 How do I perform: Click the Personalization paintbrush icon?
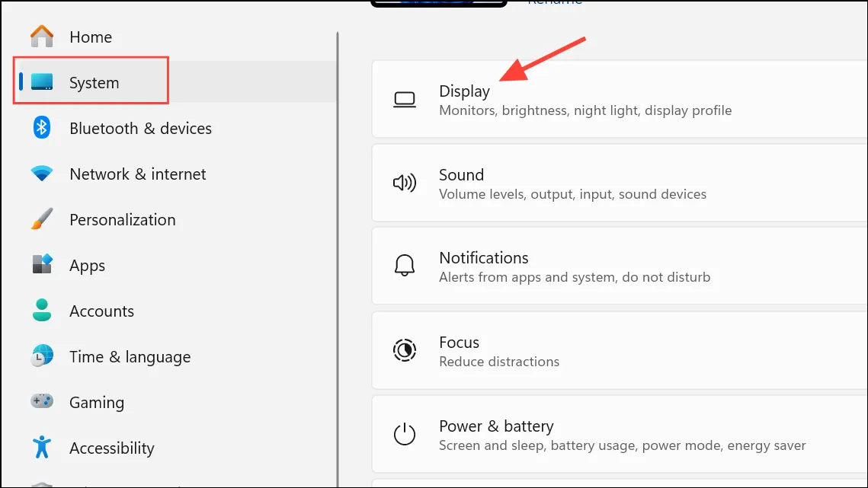click(42, 219)
